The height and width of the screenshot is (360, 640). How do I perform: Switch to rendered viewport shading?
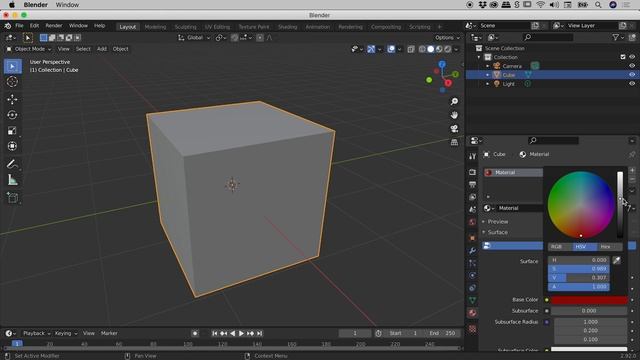(x=448, y=49)
